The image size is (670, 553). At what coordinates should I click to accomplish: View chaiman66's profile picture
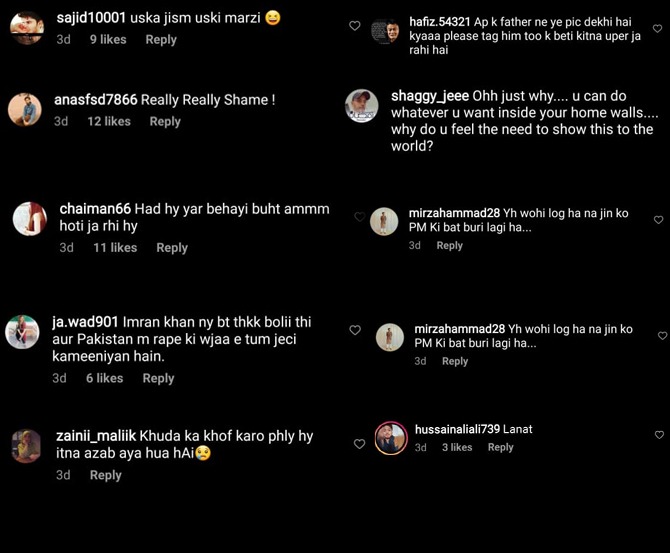[x=30, y=218]
